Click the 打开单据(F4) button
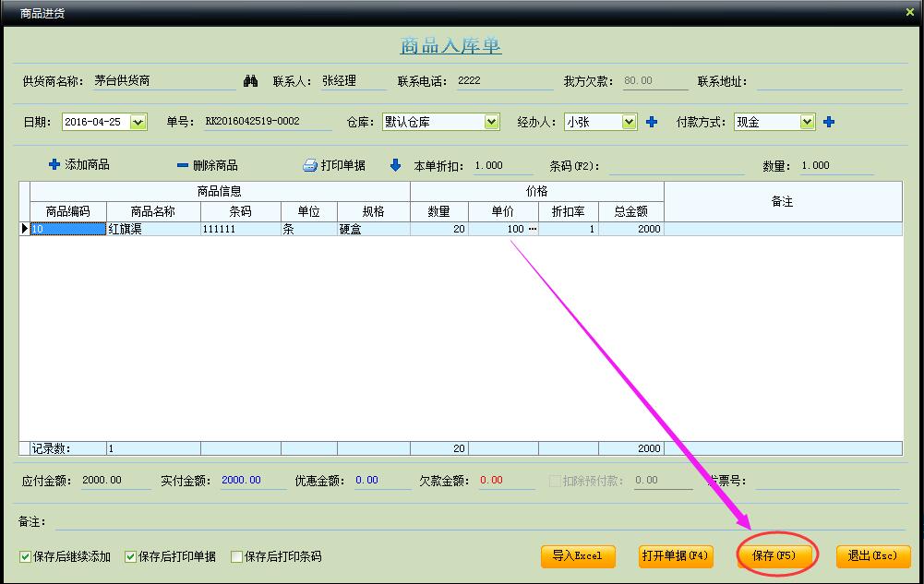The width and height of the screenshot is (924, 584). 676,556
